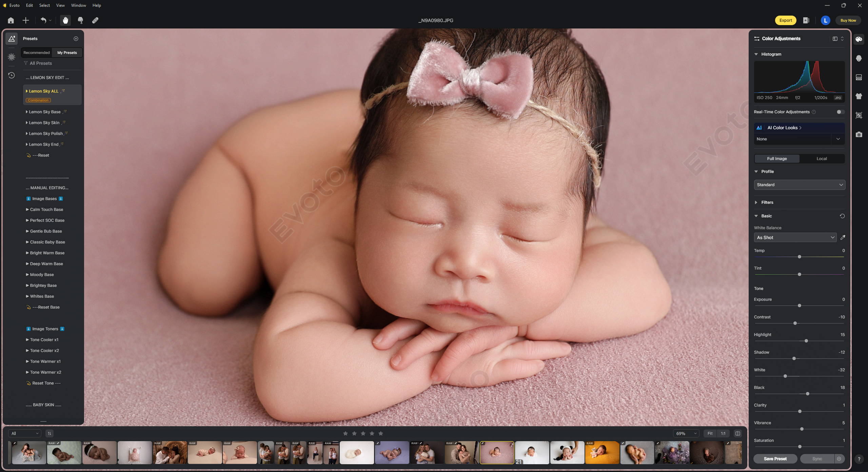Expand the Filters section
Viewport: 868px width, 472px height.
[767, 202]
